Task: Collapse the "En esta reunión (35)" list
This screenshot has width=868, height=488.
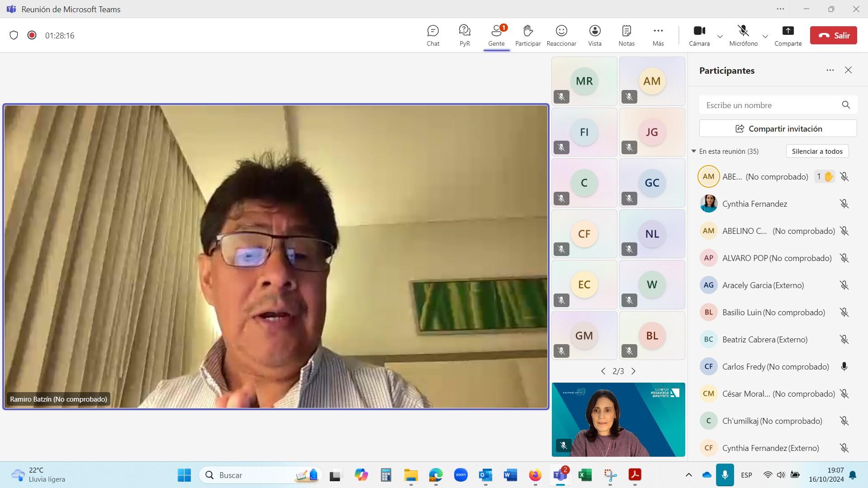Action: point(694,151)
